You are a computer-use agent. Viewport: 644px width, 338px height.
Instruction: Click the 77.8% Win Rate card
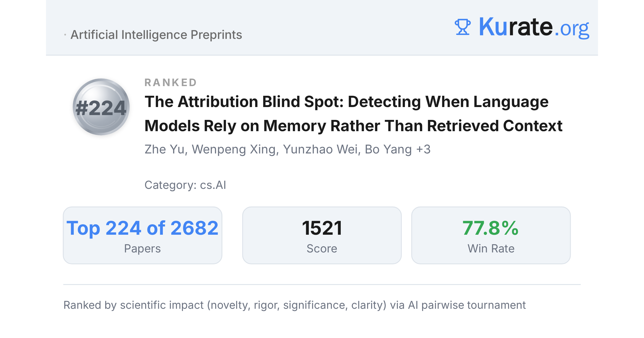491,235
